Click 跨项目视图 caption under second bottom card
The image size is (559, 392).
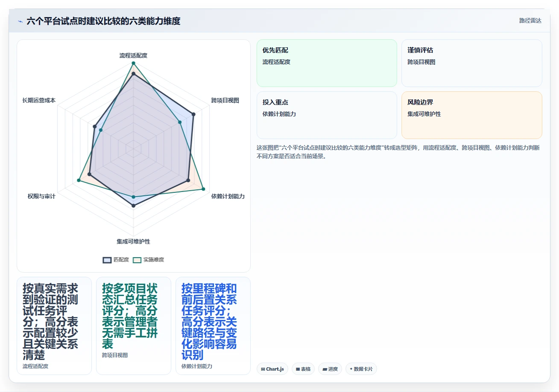[x=115, y=355]
